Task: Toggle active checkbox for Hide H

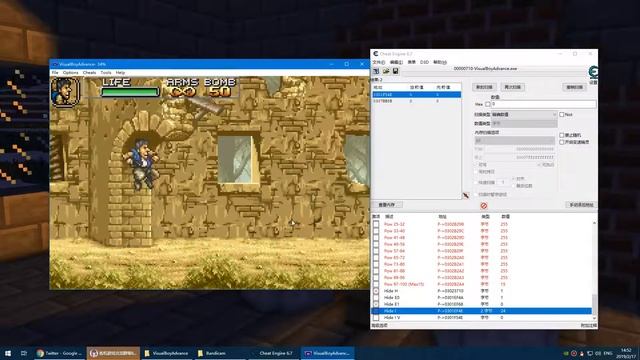Action: [x=376, y=291]
